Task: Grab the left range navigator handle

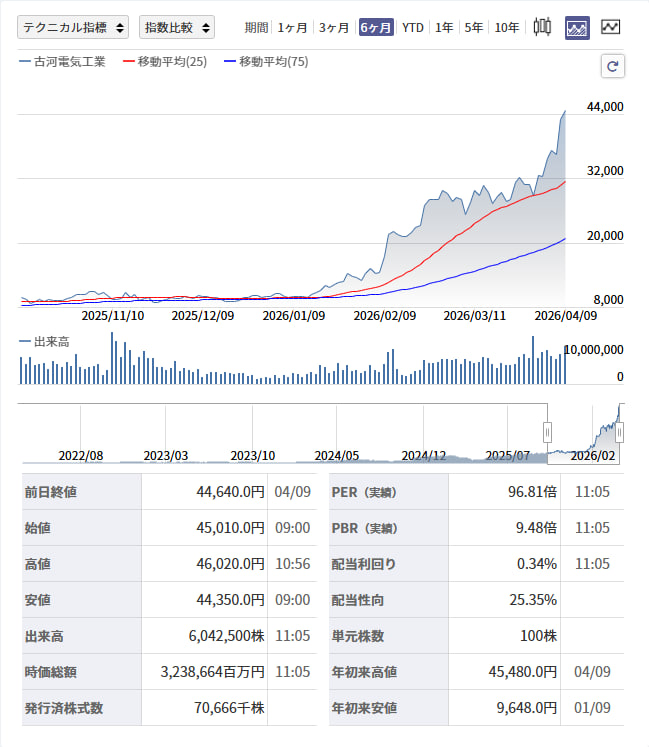Action: [548, 433]
